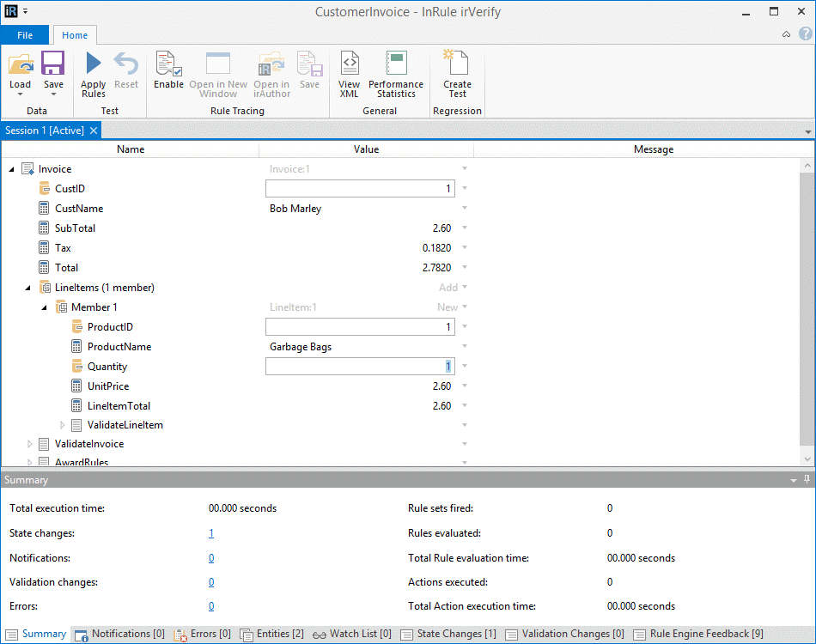Screen dimensions: 816x644
Task: Open the File menu
Action: click(25, 35)
